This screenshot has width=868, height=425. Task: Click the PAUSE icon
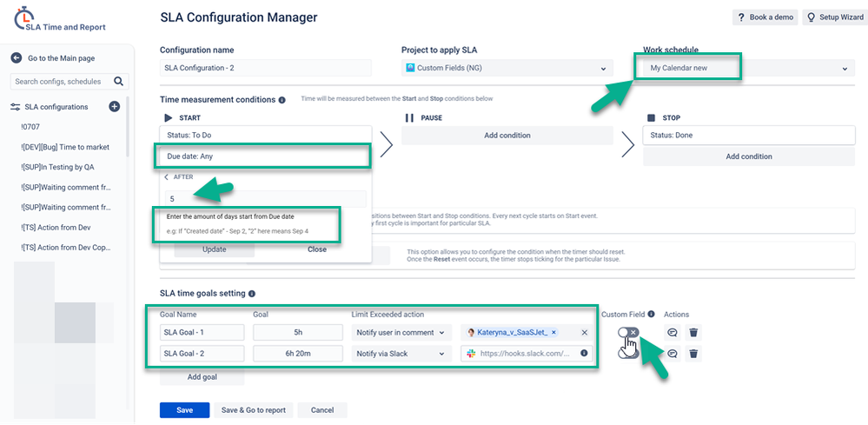[409, 118]
